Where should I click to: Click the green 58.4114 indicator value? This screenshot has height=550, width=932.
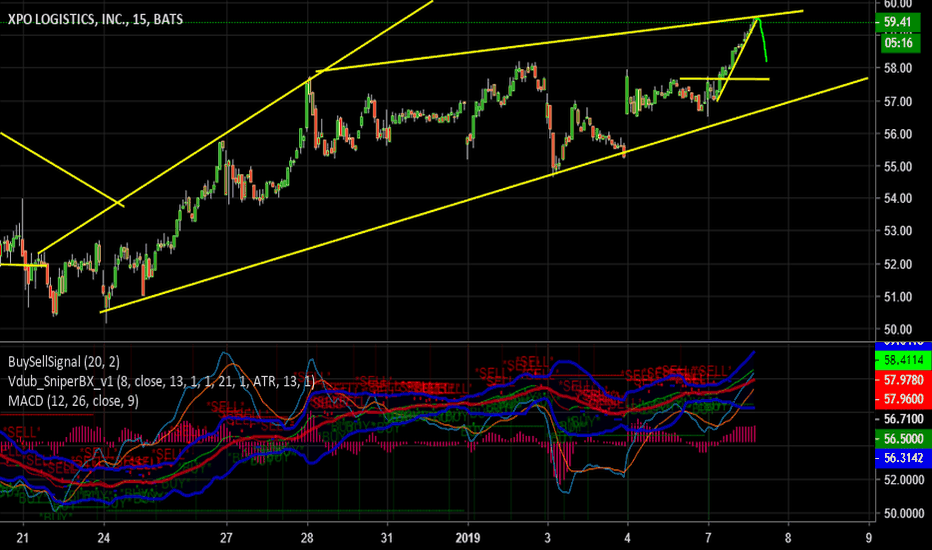(x=903, y=360)
